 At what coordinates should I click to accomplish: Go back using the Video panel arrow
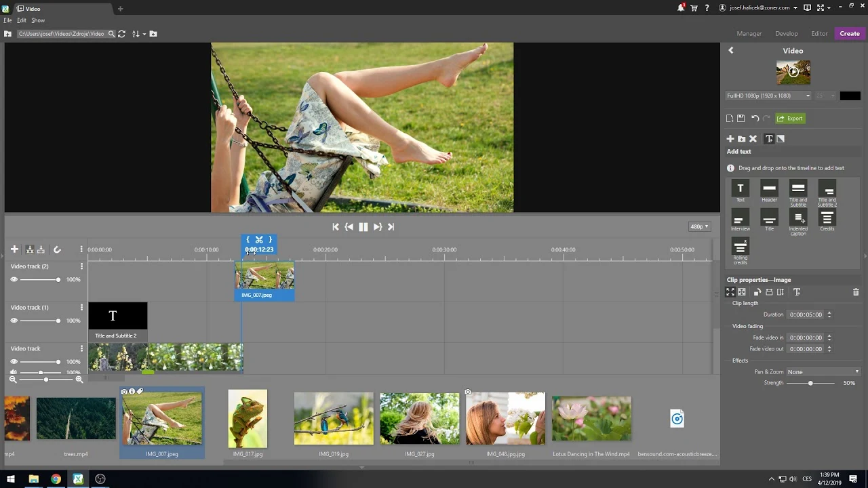pos(731,50)
